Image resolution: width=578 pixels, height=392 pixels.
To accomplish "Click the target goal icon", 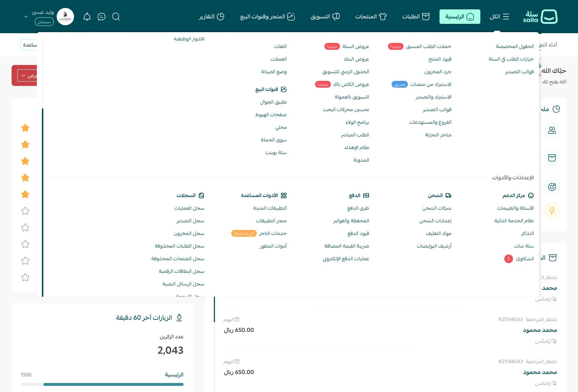I will click(x=552, y=187).
